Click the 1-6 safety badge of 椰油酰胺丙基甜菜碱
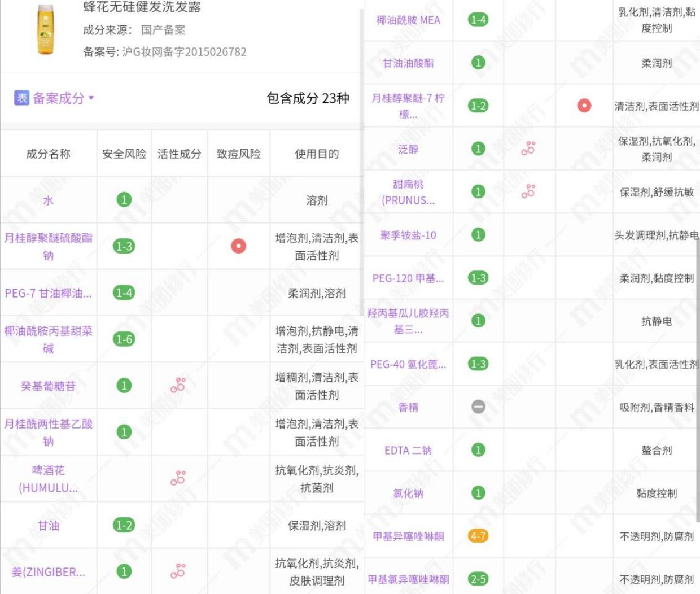 tap(124, 339)
